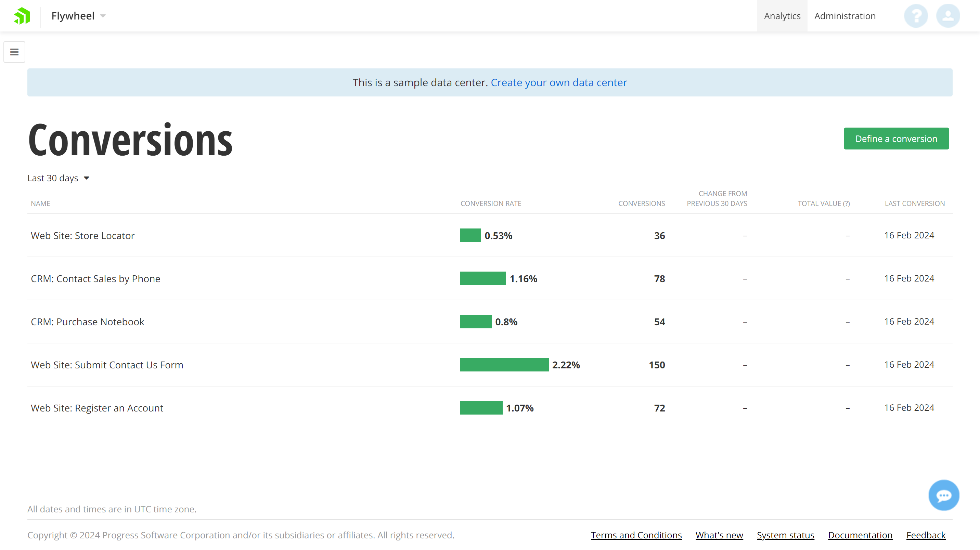Click the 54 conversions count
980x550 pixels.
point(659,322)
